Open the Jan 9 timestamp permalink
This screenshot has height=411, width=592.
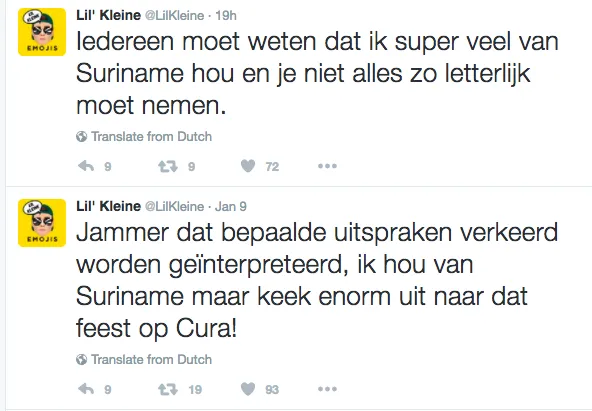pyautogui.click(x=231, y=206)
